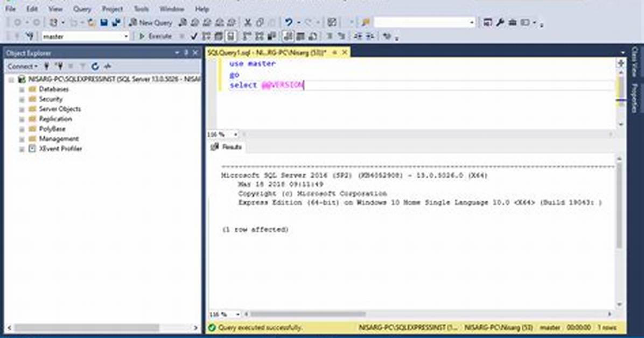The image size is (644, 338).
Task: Click the Toolbox icon
Action: coord(513,23)
